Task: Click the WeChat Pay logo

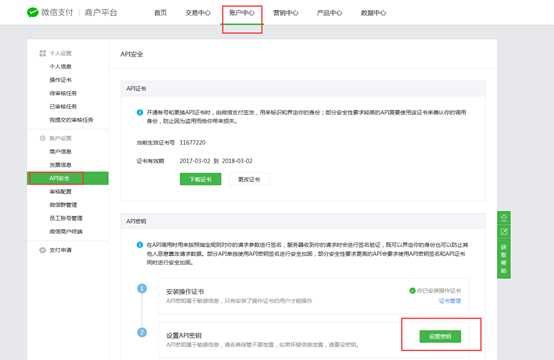Action: pyautogui.click(x=33, y=13)
